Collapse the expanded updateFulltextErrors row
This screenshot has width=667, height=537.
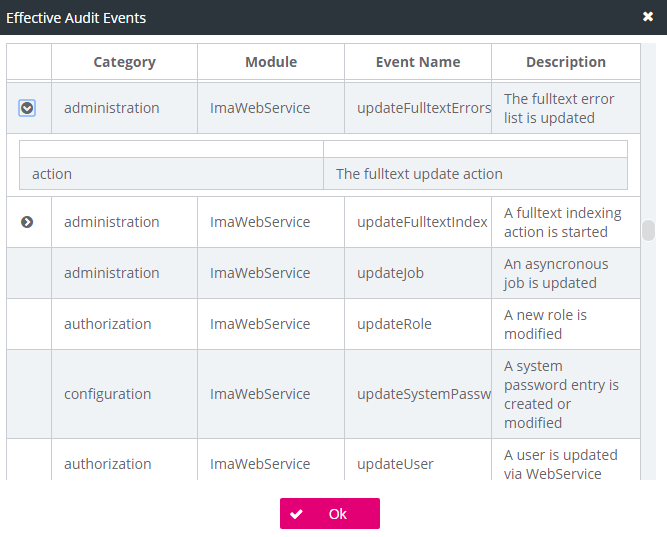(x=27, y=108)
